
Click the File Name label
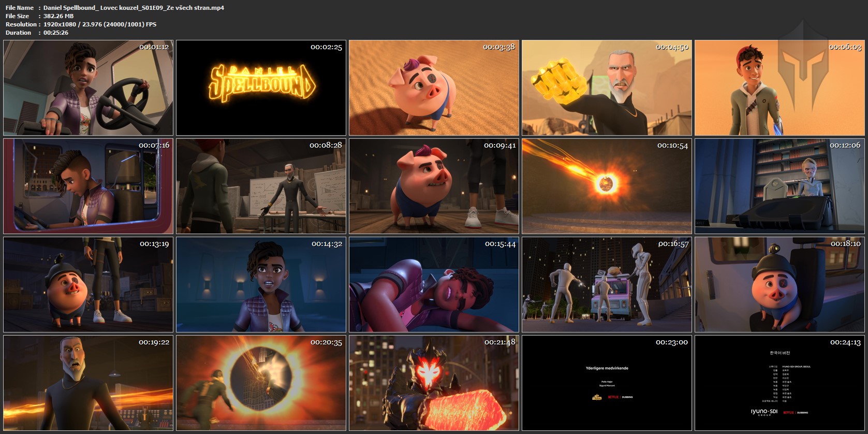click(x=20, y=8)
